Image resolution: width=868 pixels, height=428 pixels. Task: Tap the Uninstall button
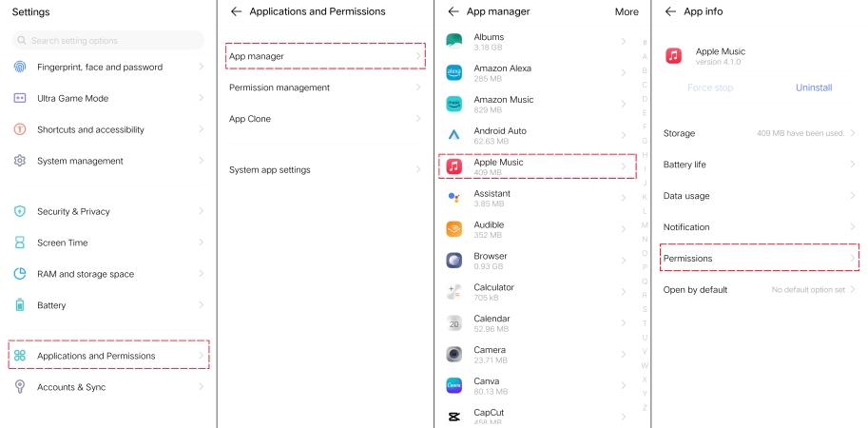tap(814, 88)
